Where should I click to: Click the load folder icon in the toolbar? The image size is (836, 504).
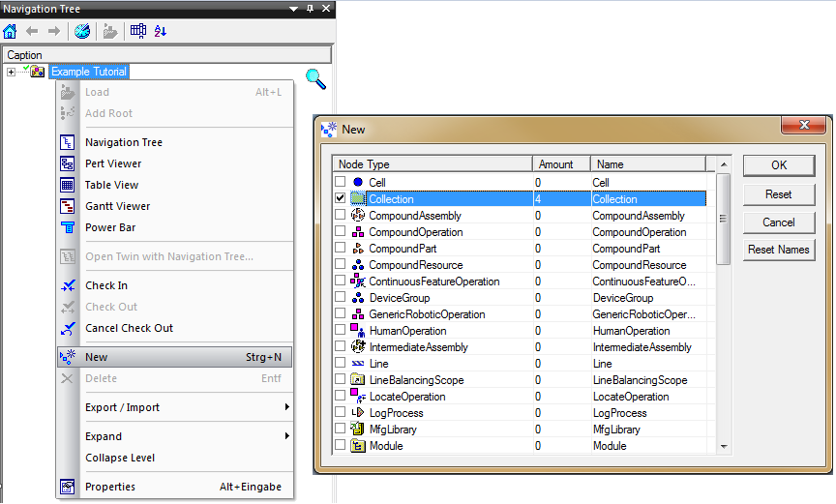click(110, 31)
